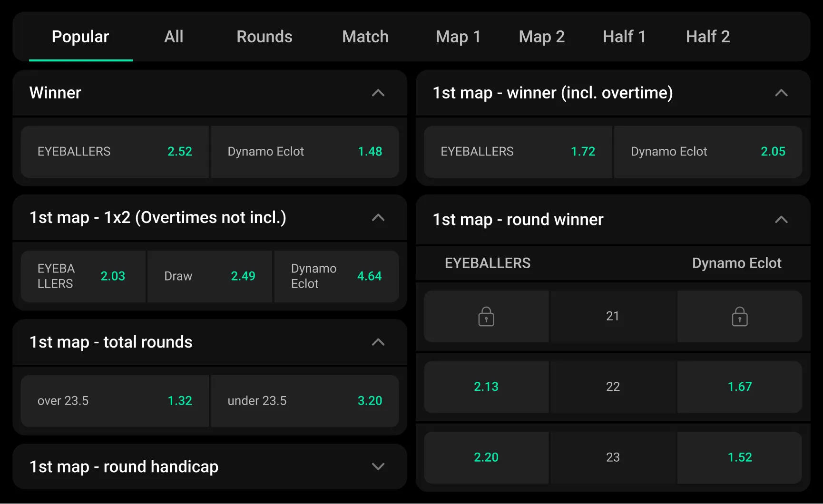Viewport: 823px width, 504px height.
Task: Collapse the Winner market section
Action: tap(378, 93)
